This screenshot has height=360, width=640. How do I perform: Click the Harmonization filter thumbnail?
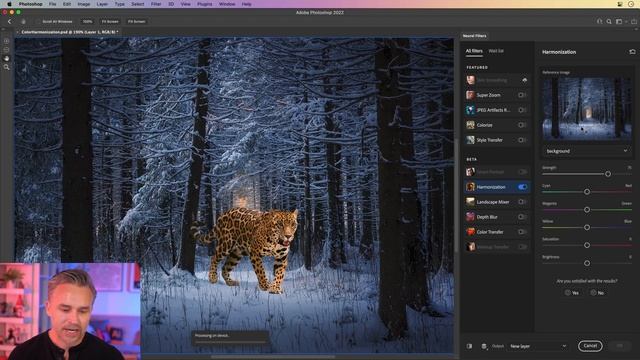(471, 187)
